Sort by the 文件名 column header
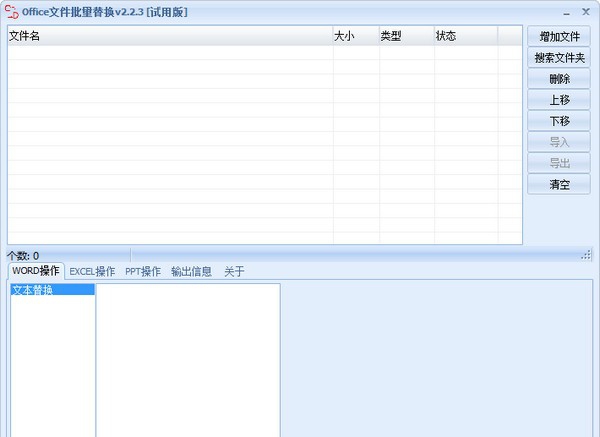 [x=170, y=36]
